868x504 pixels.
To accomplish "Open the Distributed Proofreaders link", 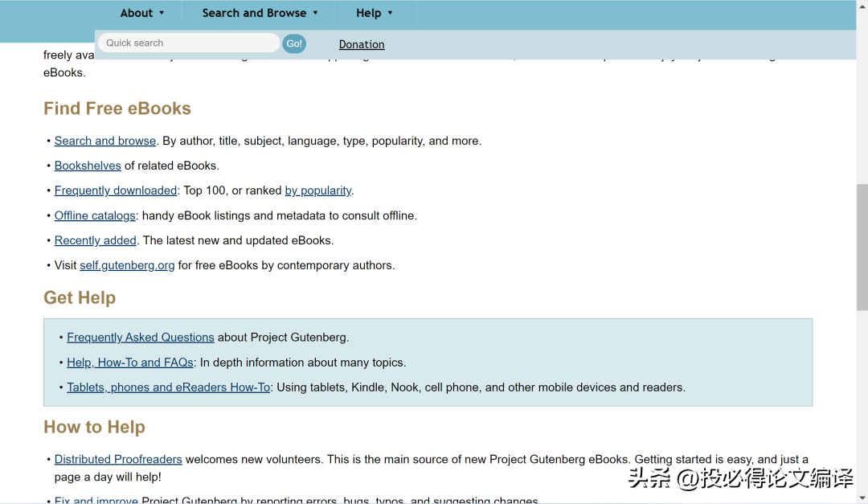I will (118, 459).
